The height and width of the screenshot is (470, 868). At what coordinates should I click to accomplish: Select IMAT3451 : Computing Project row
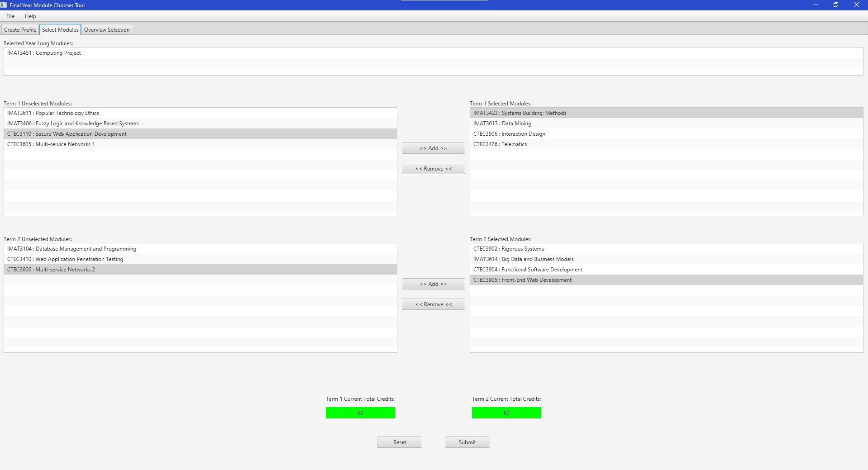tap(433, 53)
